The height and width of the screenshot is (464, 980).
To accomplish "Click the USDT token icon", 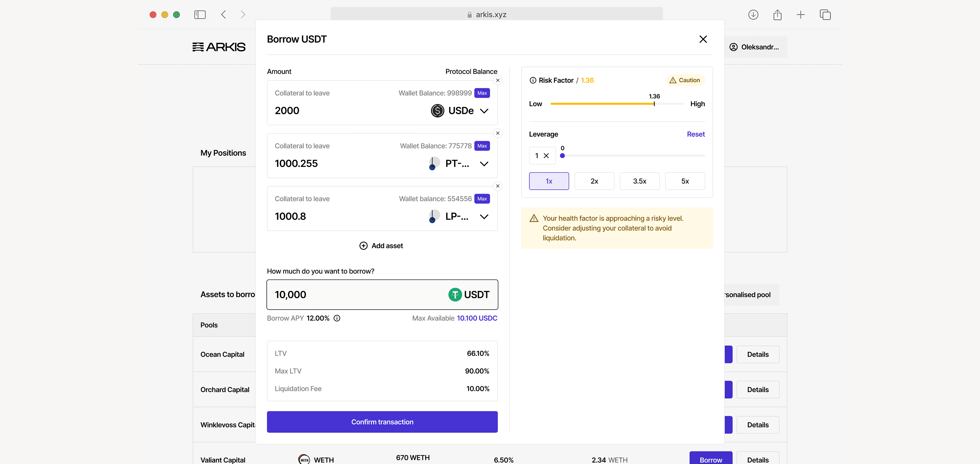I will click(455, 295).
